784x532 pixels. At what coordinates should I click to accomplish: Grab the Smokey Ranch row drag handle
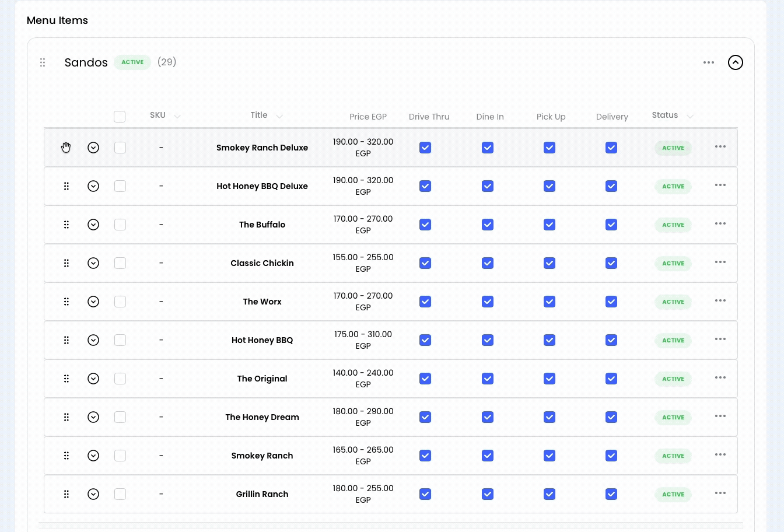(66, 456)
